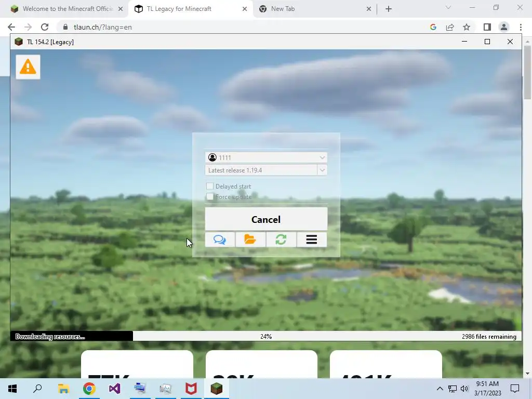Bookmark this page with the star icon

point(467,27)
